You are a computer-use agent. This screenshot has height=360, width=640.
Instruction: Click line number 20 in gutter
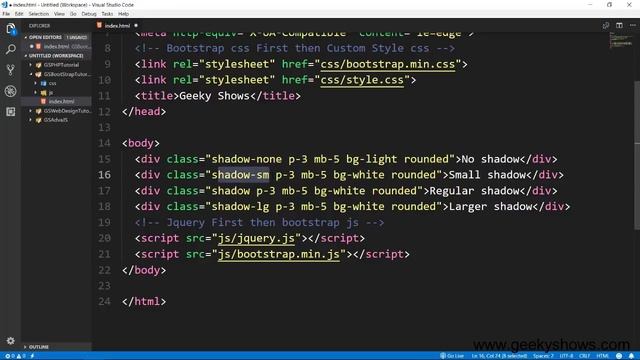tap(104, 238)
